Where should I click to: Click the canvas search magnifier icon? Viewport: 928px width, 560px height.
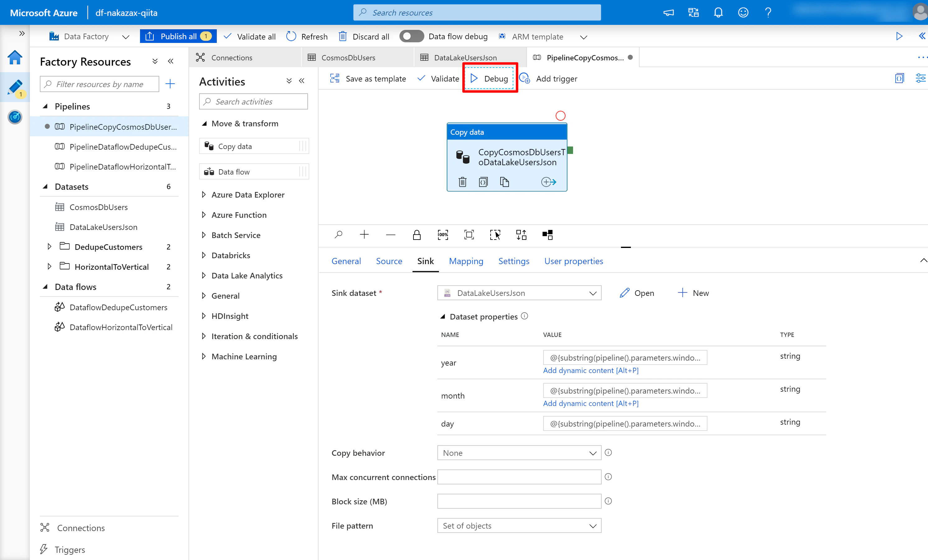click(338, 235)
